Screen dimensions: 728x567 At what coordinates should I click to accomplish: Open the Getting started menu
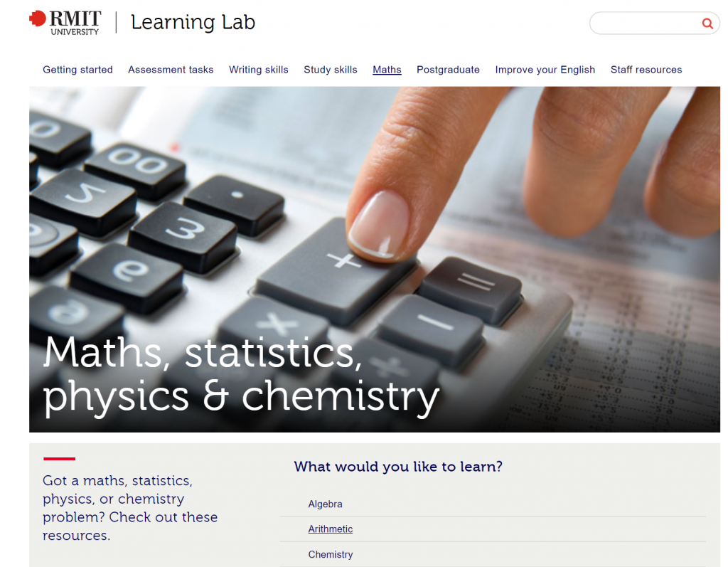pyautogui.click(x=77, y=70)
